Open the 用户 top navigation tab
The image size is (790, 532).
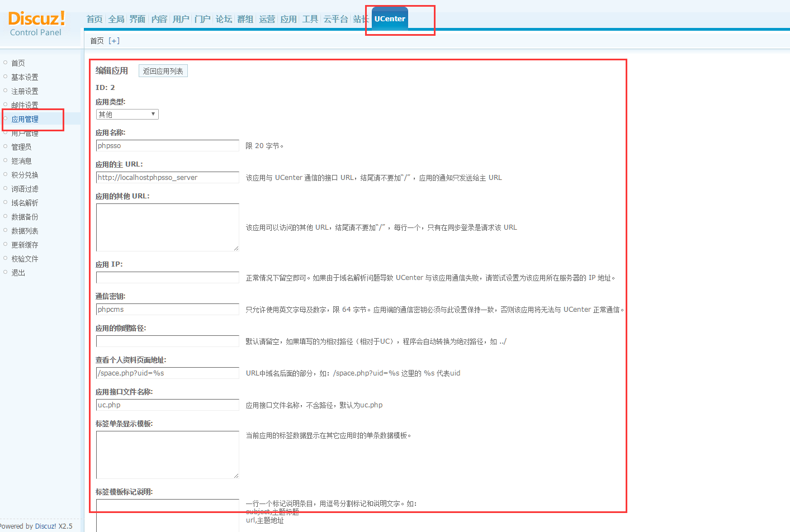tap(181, 19)
